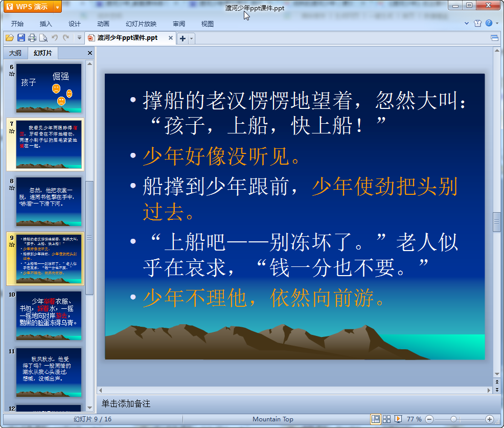Zoom in with the plus button
Image resolution: width=504 pixels, height=428 pixels.
click(x=490, y=419)
